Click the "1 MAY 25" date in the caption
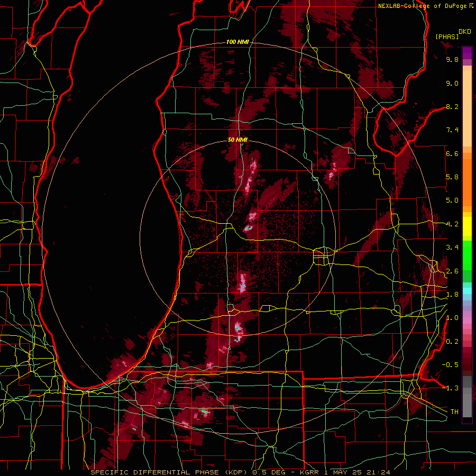This screenshot has height=476, width=476. (x=343, y=472)
